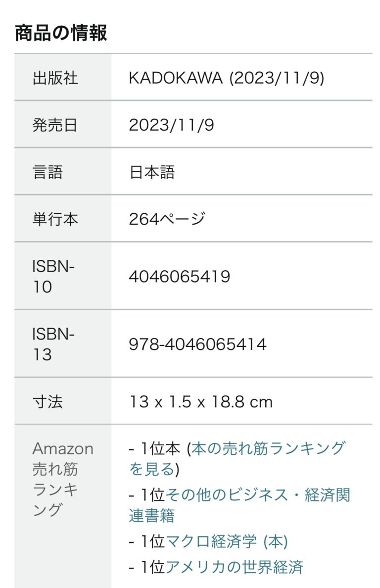Open the アメリカの世界経済 category link
Viewport: 380px width, 588px height.
pos(234,567)
